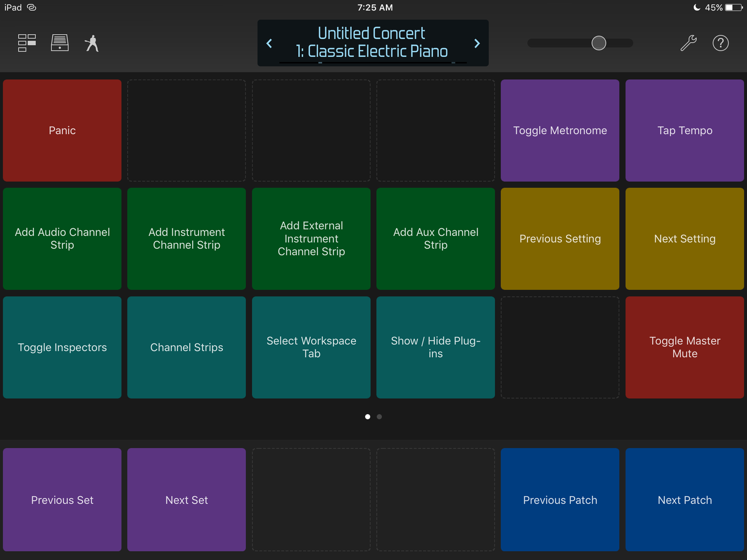
Task: Tap the Untitled Concert title display
Action: (x=373, y=43)
